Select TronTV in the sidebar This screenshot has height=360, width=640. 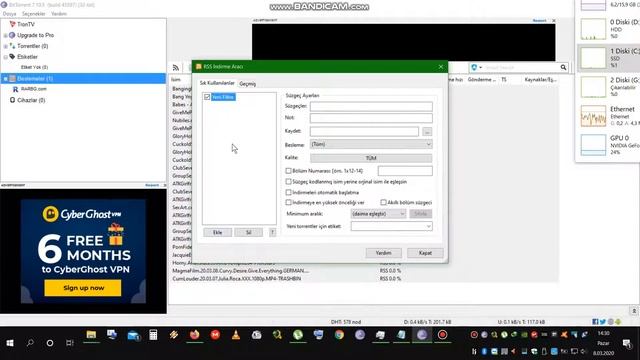pyautogui.click(x=26, y=24)
